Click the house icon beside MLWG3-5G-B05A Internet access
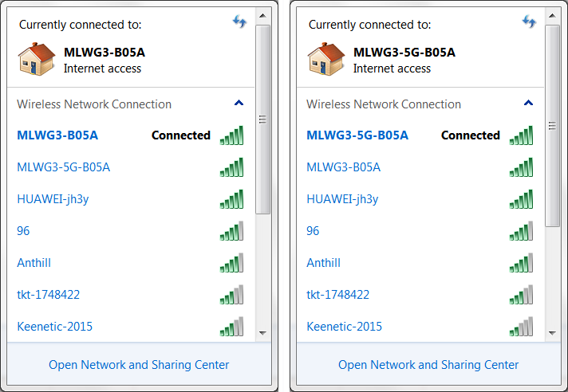Image resolution: width=568 pixels, height=392 pixels. (x=325, y=60)
